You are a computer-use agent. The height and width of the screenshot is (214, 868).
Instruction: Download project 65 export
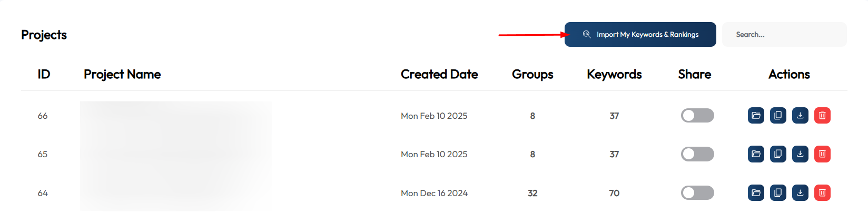(800, 154)
